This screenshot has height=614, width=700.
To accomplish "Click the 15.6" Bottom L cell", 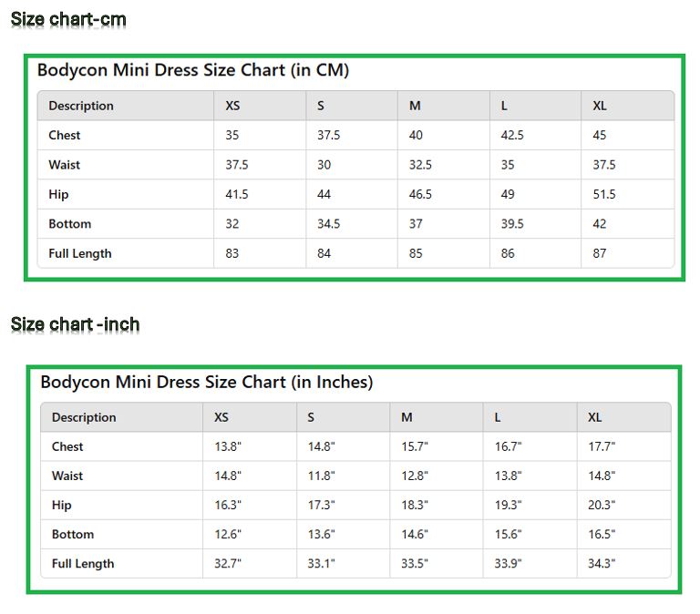I will coord(508,534).
